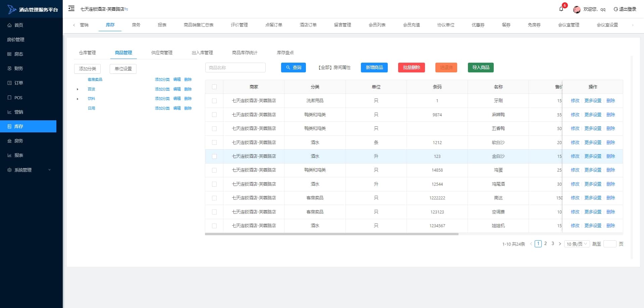Click the green 导入商品 button
The image size is (644, 308).
[481, 68]
